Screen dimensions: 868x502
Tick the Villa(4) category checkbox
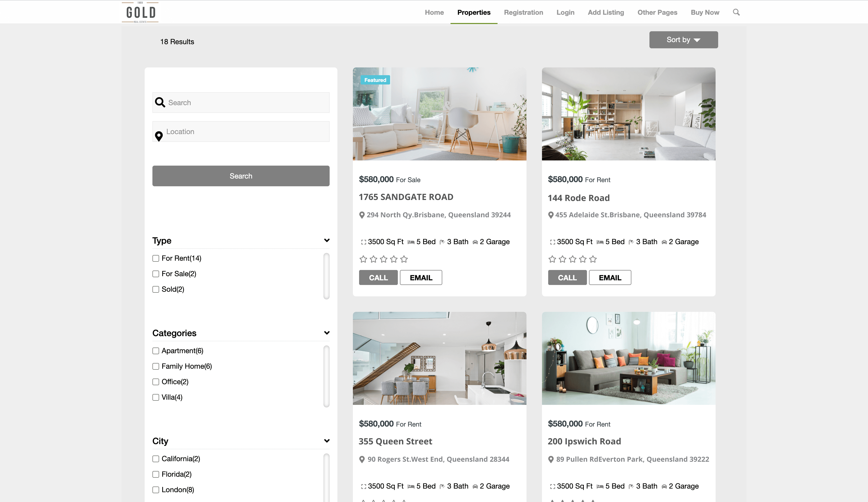point(156,397)
